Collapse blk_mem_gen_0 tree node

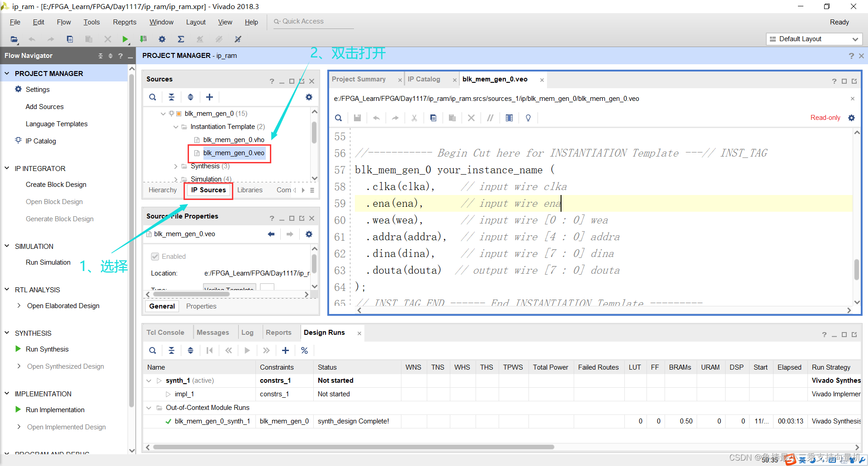pyautogui.click(x=163, y=114)
